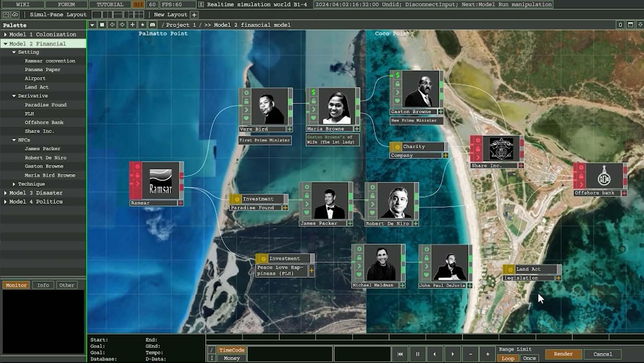Add a new layout with plus button
Screen dimensions: 644x363
194,14
